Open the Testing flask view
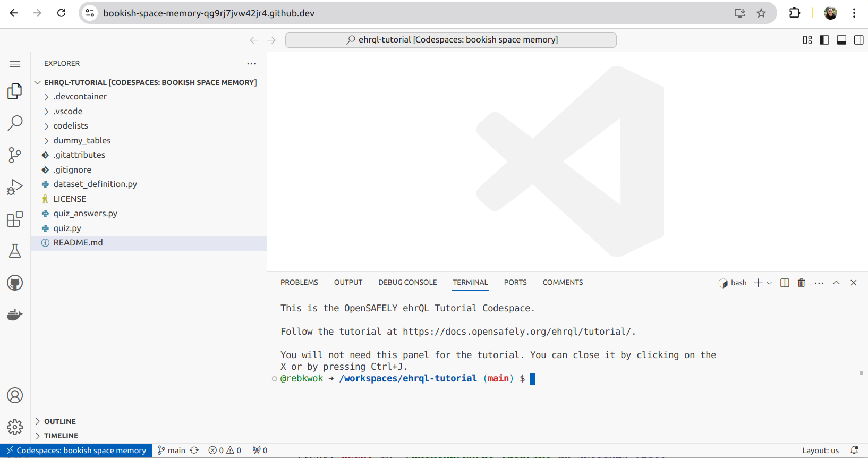The width and height of the screenshot is (868, 458). (15, 251)
